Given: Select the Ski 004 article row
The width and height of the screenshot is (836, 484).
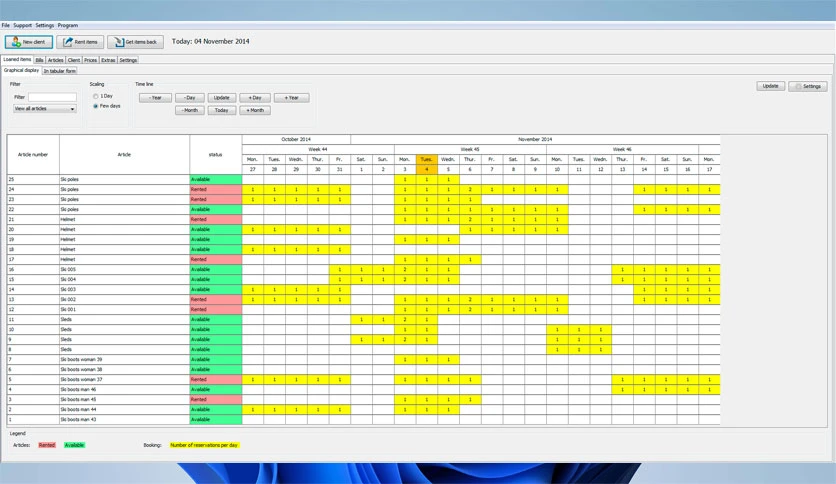Looking at the screenshot, I should tap(364, 279).
